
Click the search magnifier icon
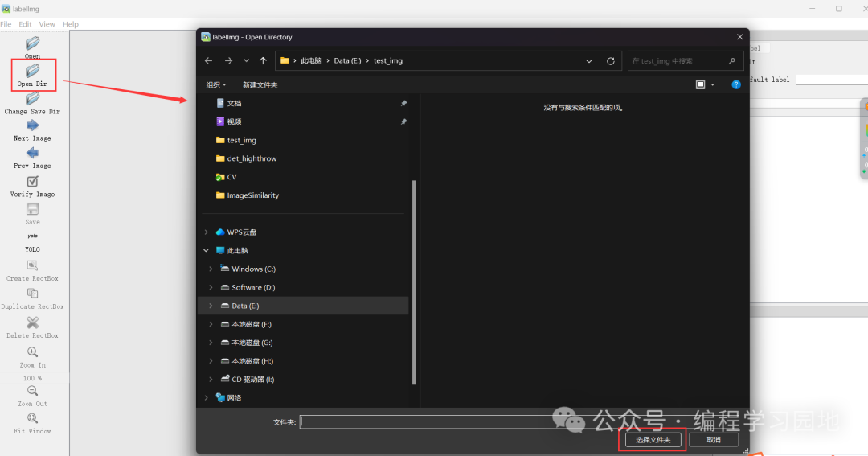point(732,61)
